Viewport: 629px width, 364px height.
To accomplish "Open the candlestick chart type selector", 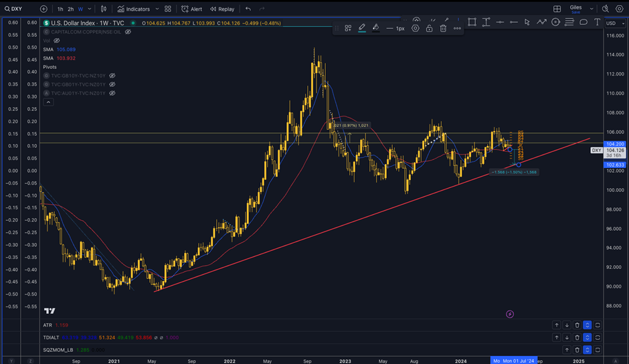I will tap(104, 9).
